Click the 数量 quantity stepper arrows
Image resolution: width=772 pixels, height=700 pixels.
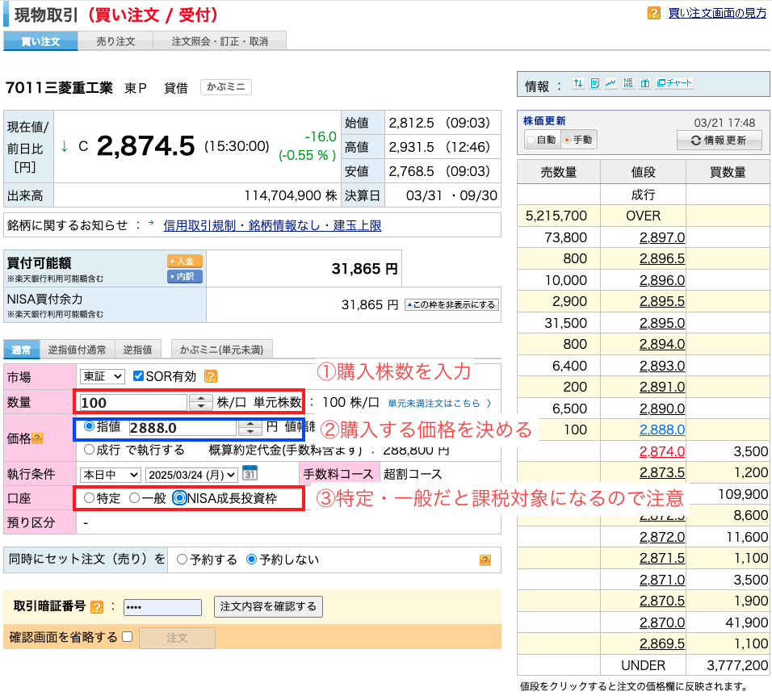(201, 403)
